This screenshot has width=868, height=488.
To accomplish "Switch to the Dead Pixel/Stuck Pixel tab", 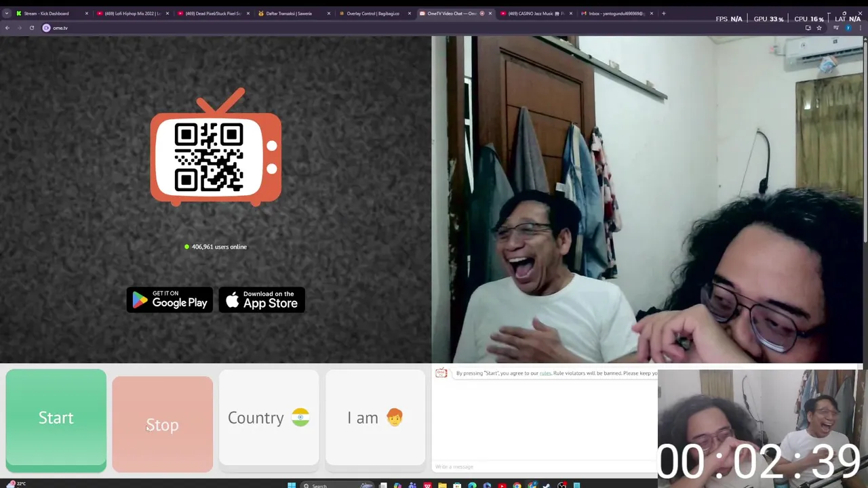I will [x=213, y=14].
